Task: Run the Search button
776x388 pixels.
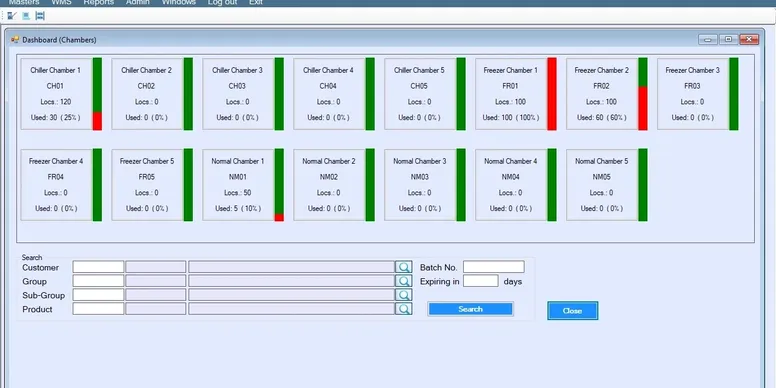Action: (x=470, y=309)
